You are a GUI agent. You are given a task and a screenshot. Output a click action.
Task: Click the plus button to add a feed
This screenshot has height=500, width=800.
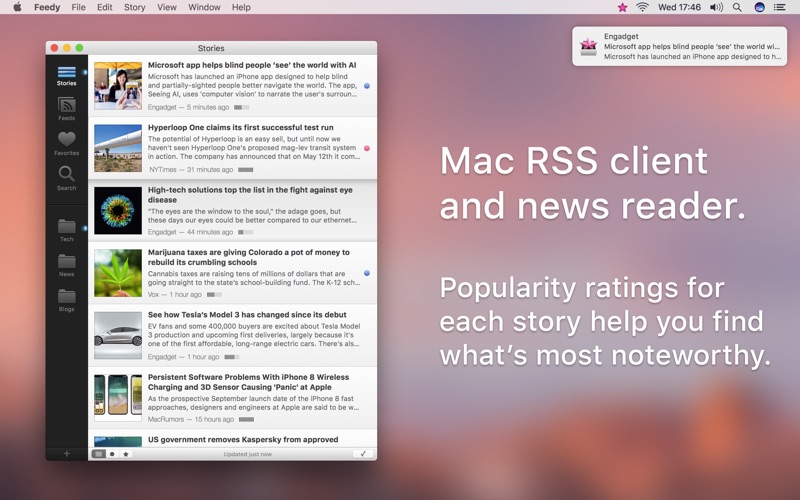point(66,454)
